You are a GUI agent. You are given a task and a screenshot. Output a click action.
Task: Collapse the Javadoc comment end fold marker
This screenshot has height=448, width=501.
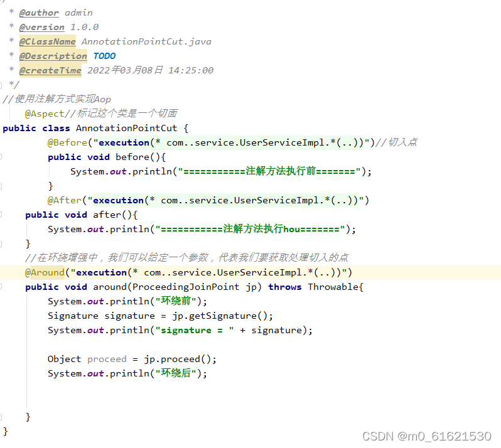point(1,85)
